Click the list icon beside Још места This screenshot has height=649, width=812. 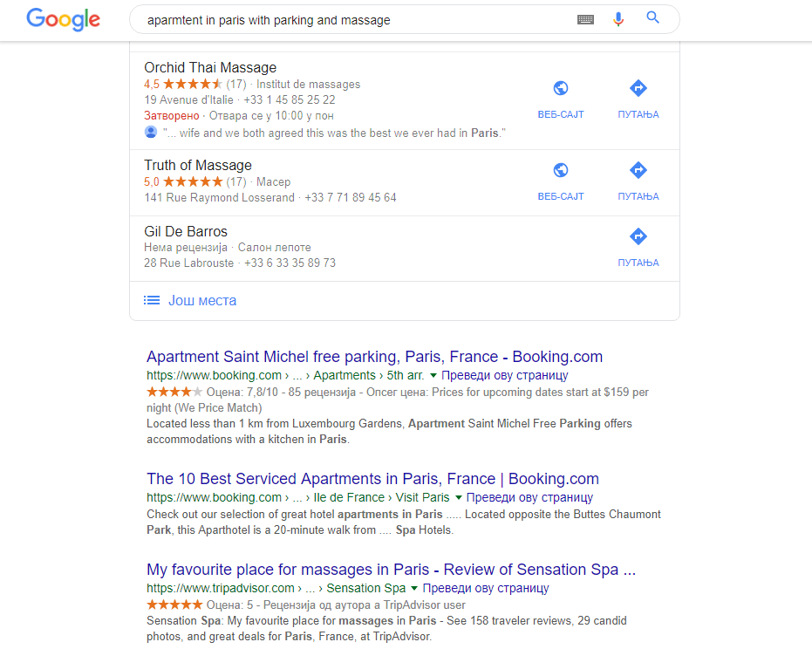point(152,300)
